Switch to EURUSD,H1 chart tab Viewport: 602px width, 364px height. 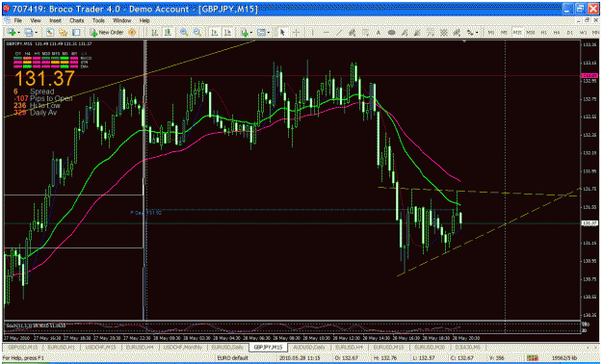tap(61, 347)
